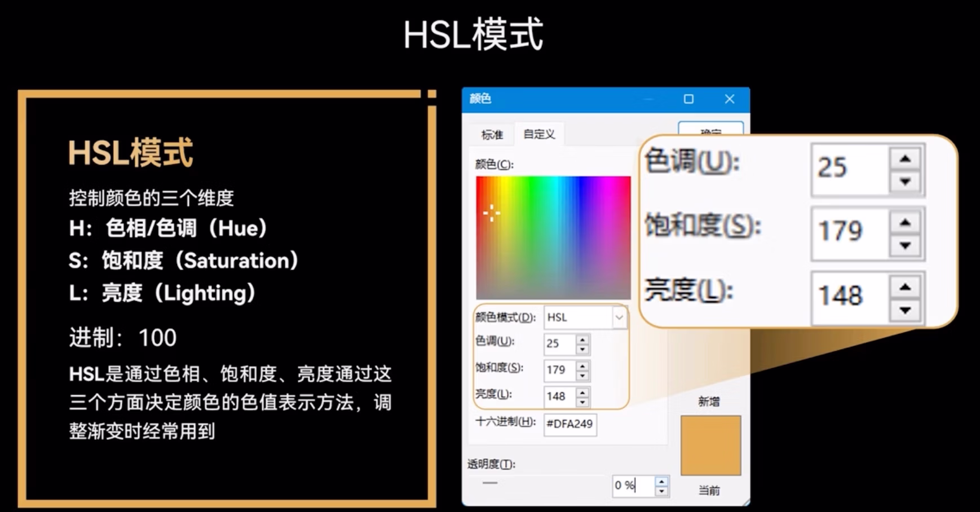The image size is (980, 512).
Task: Focus the 透明度 percentage field
Action: [633, 485]
